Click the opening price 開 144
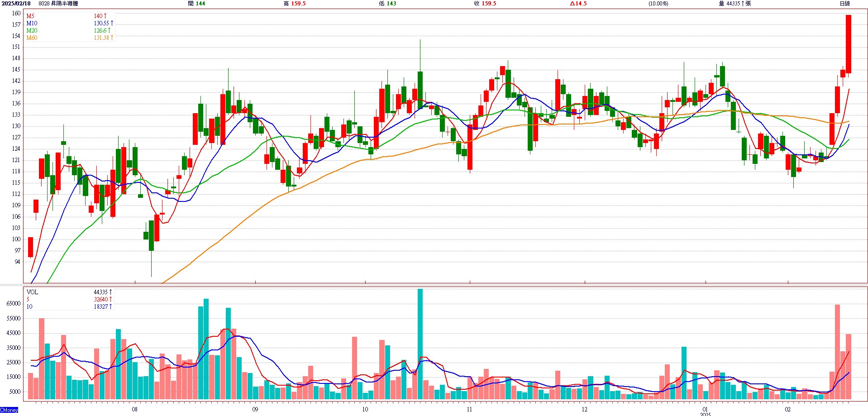868x416 pixels. [196, 4]
